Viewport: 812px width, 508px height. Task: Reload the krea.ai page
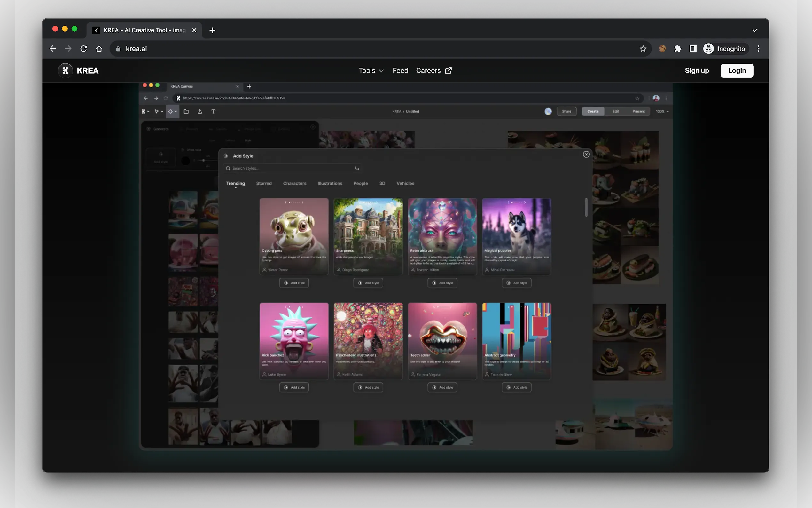coord(83,49)
